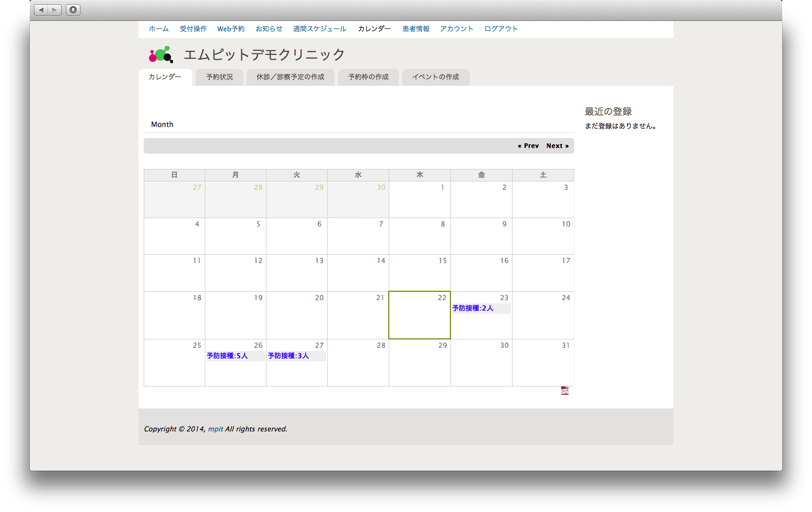This screenshot has width=812, height=512.
Task: Select day 31 in the calendar
Action: (x=543, y=362)
